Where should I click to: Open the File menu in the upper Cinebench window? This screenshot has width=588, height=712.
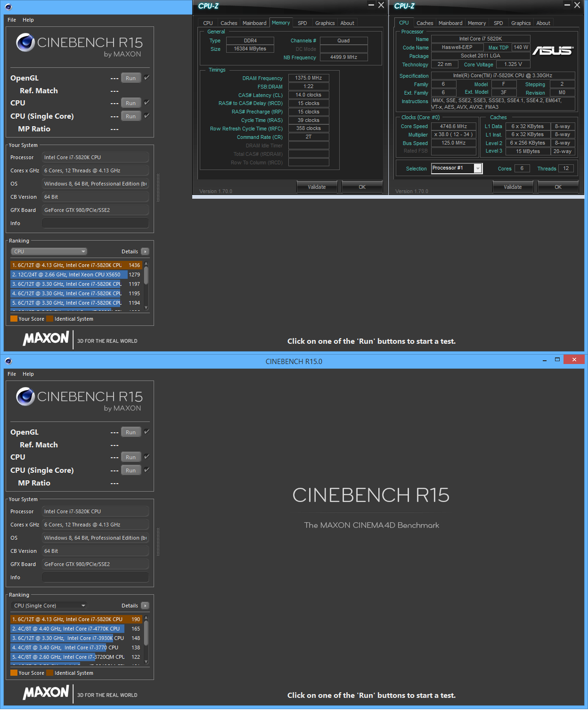click(12, 20)
